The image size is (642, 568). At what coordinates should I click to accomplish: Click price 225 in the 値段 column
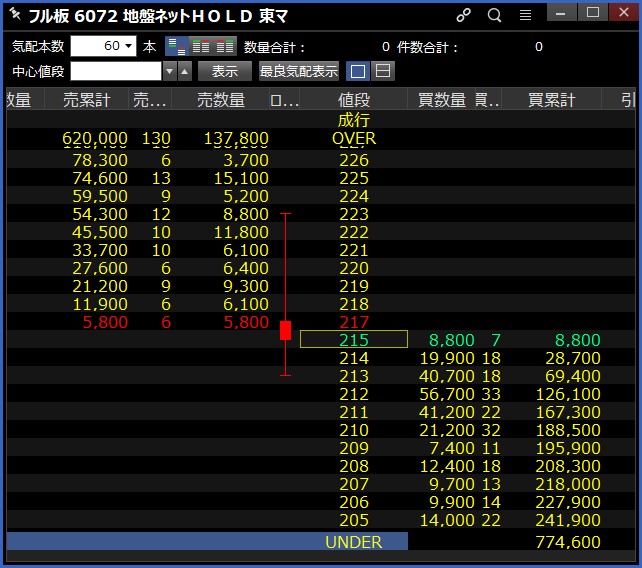(354, 178)
